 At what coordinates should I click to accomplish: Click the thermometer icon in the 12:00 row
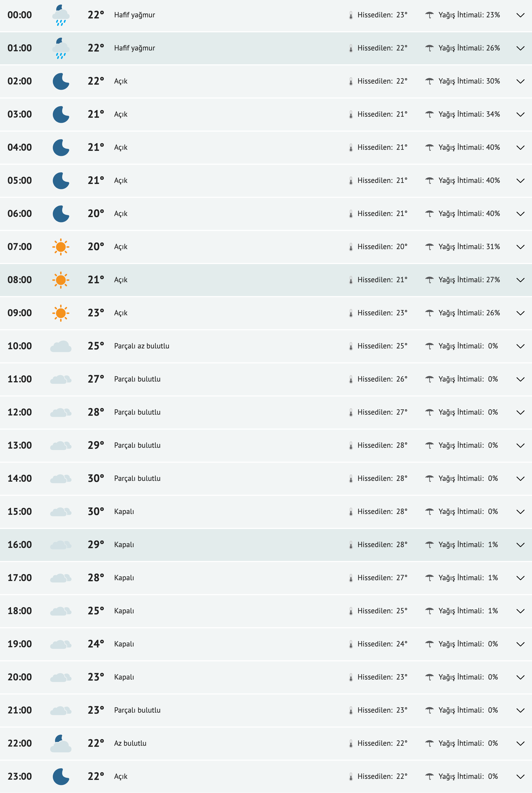[x=351, y=413]
